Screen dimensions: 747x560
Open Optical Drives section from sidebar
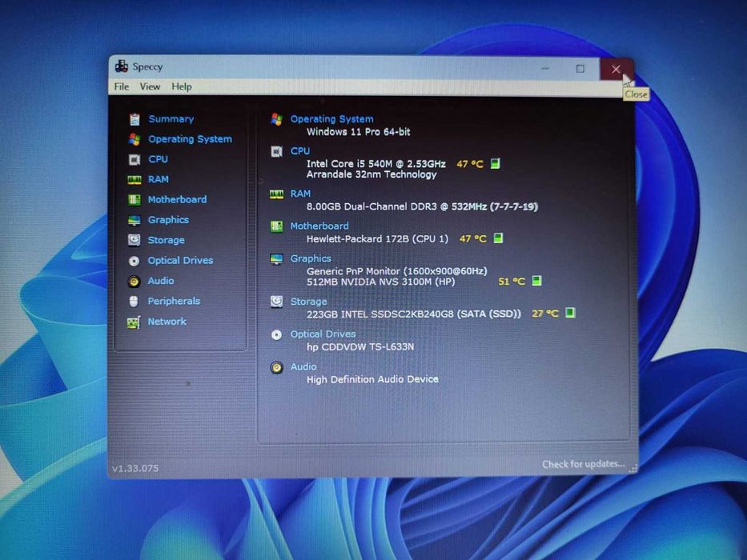click(x=180, y=261)
